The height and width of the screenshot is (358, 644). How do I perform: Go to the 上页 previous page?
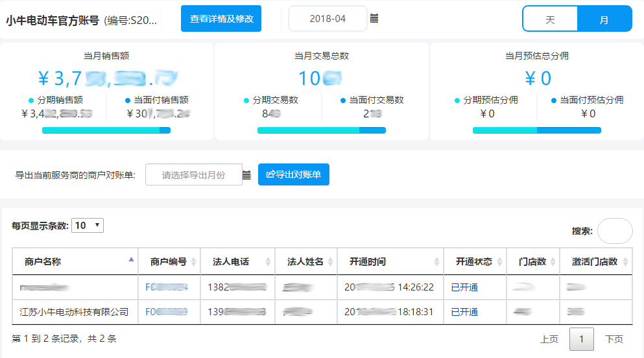549,339
